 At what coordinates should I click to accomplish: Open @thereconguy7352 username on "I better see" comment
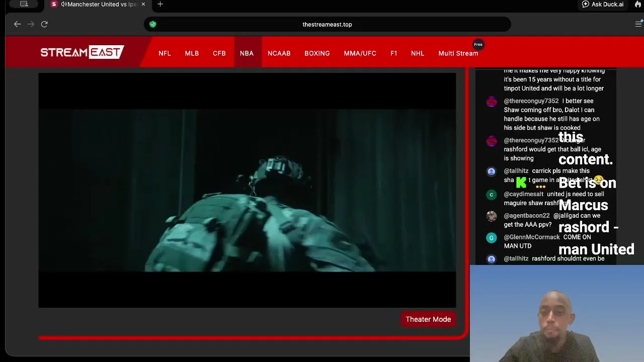tap(531, 101)
